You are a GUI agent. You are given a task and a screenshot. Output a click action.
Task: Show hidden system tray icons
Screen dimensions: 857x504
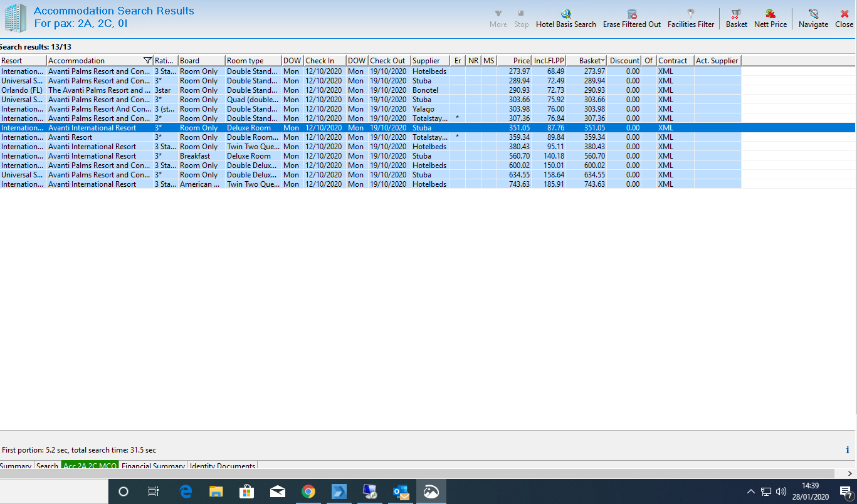point(751,491)
